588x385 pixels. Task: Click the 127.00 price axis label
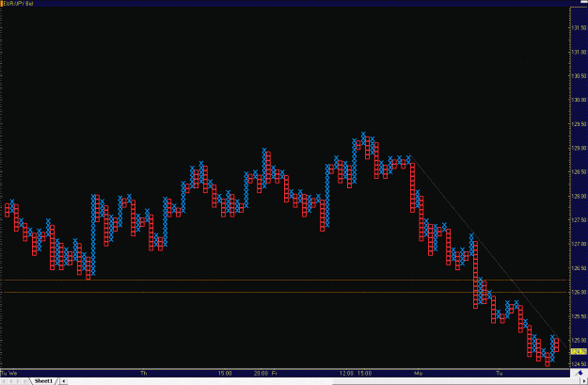coord(580,245)
